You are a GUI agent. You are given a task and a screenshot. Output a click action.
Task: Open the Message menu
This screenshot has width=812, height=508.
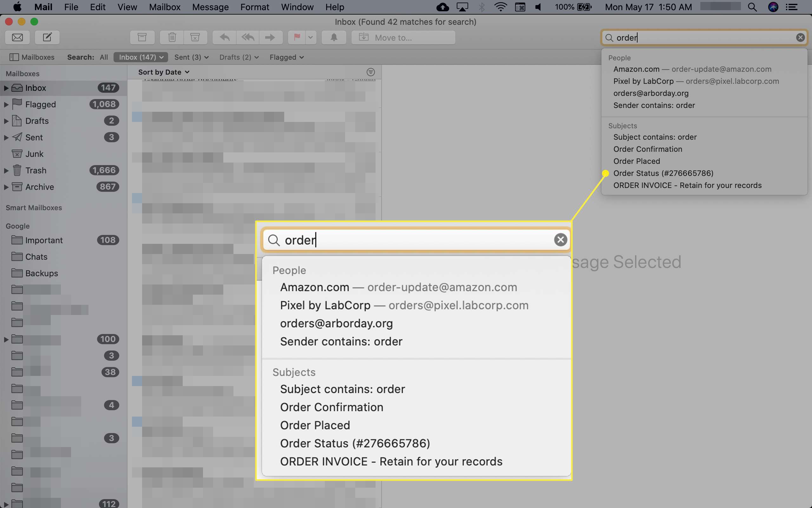210,7
